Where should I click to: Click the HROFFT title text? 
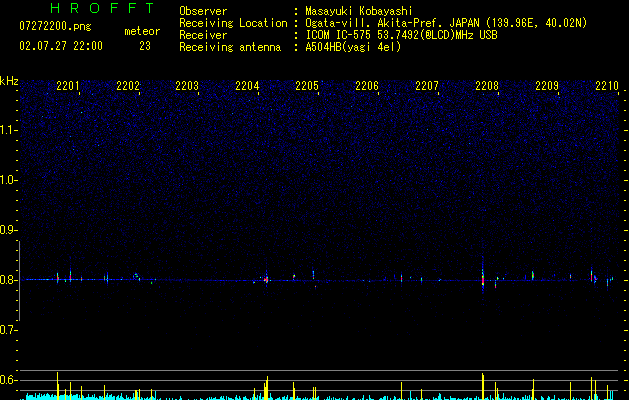point(102,8)
